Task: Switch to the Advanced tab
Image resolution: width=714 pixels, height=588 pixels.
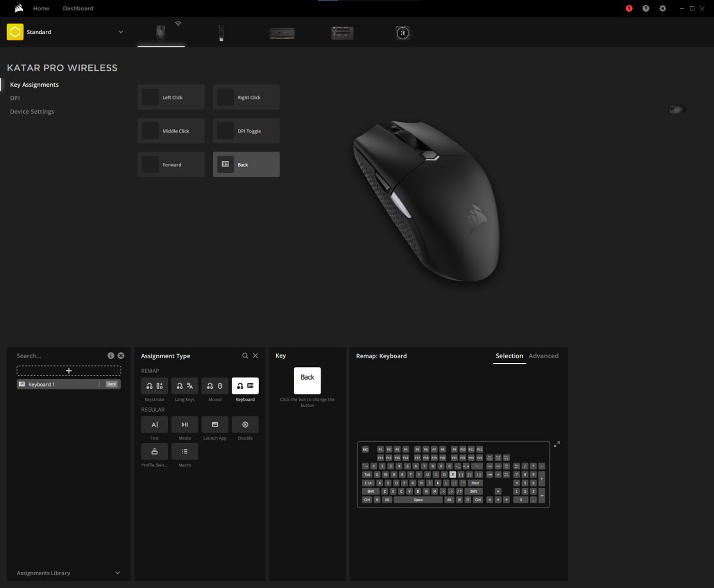Action: point(543,356)
